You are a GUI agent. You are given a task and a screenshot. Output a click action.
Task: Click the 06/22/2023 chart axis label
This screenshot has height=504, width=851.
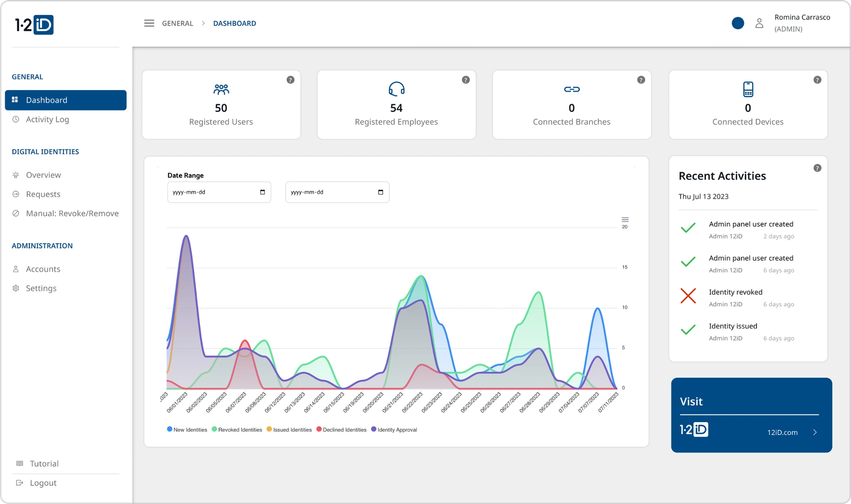[413, 402]
